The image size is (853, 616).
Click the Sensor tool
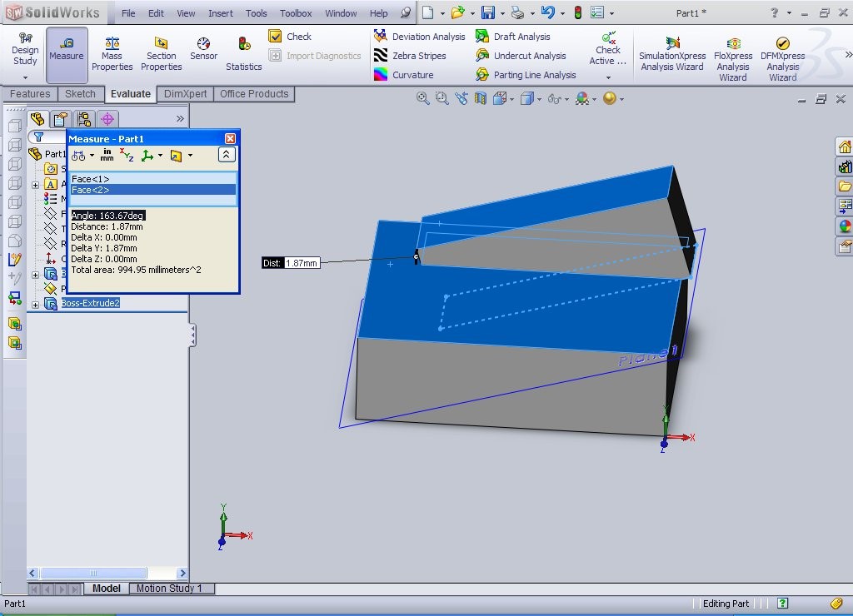[x=203, y=49]
